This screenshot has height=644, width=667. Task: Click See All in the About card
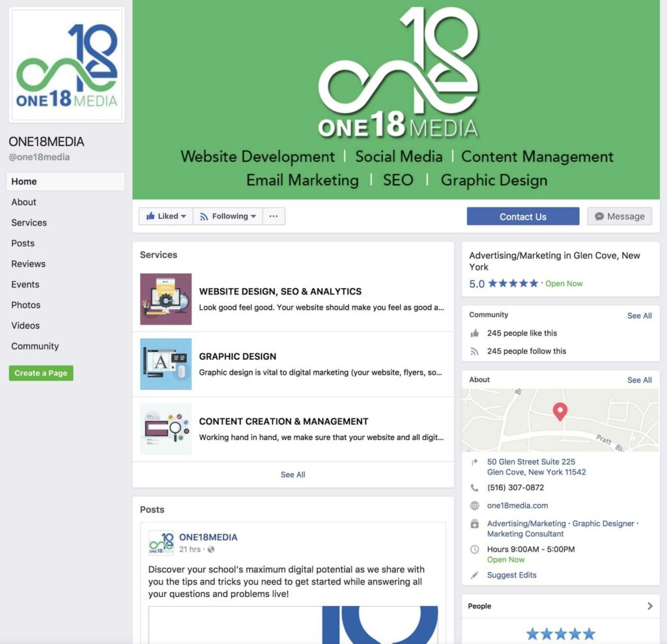point(640,380)
